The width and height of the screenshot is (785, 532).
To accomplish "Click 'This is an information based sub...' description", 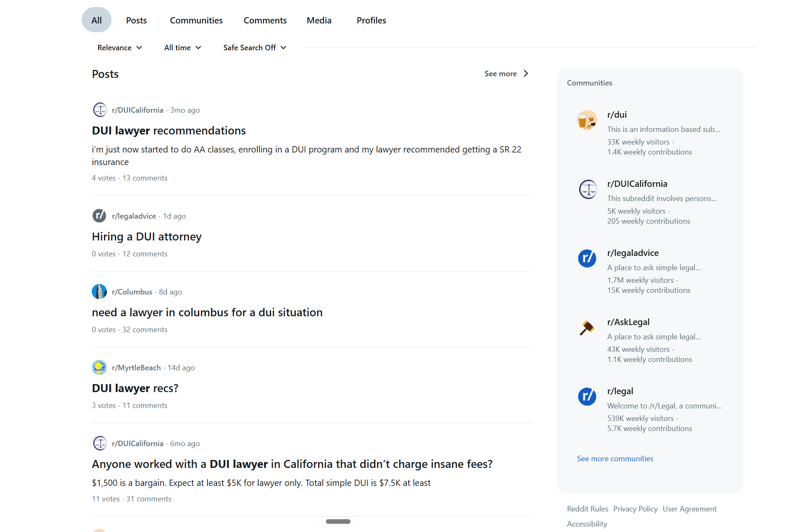I will (663, 129).
